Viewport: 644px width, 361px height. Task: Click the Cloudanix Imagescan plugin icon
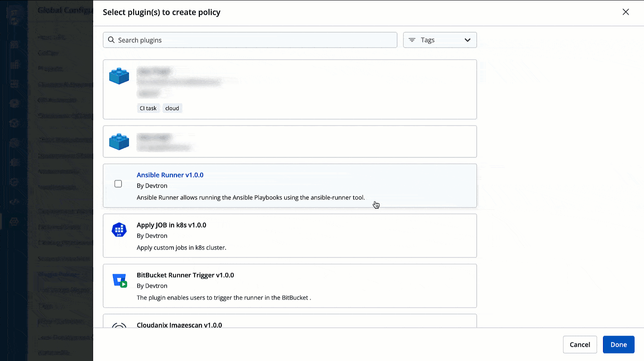click(119, 325)
